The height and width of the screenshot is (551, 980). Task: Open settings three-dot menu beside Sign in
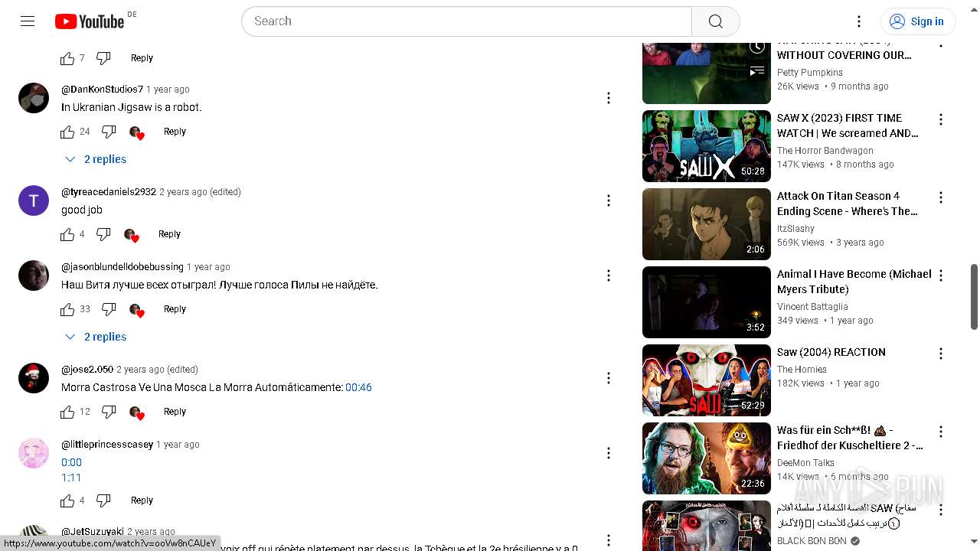(x=859, y=21)
